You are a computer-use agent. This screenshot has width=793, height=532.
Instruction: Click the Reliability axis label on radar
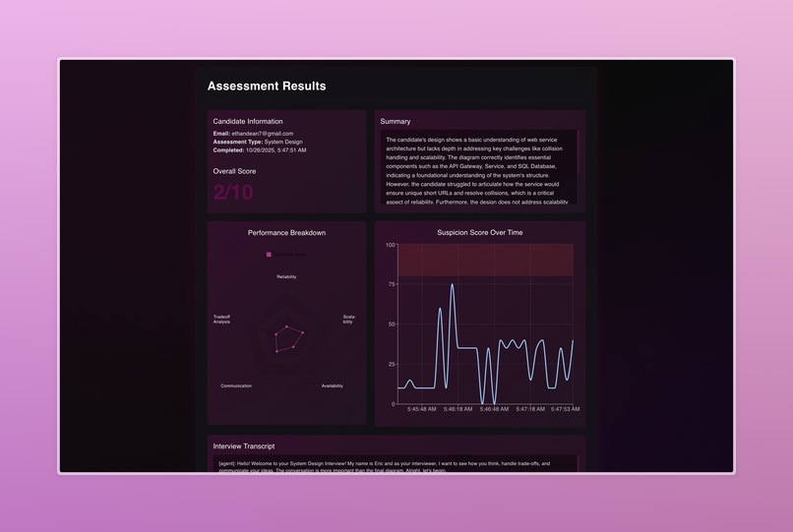pos(286,276)
